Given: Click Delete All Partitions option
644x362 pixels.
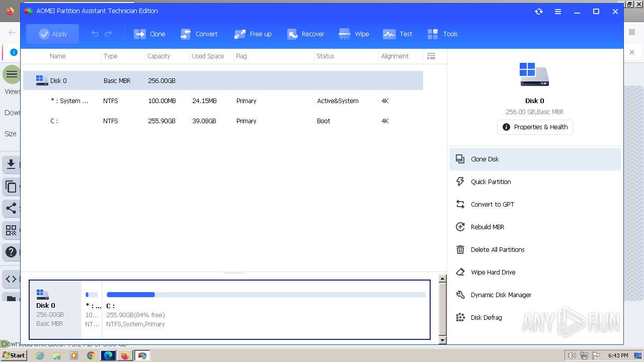Looking at the screenshot, I should (x=535, y=249).
